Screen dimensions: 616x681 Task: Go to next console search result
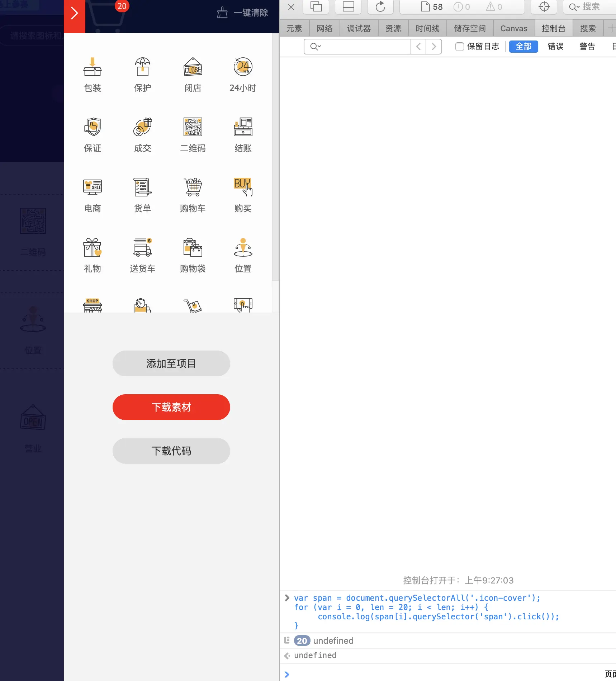[x=434, y=47]
